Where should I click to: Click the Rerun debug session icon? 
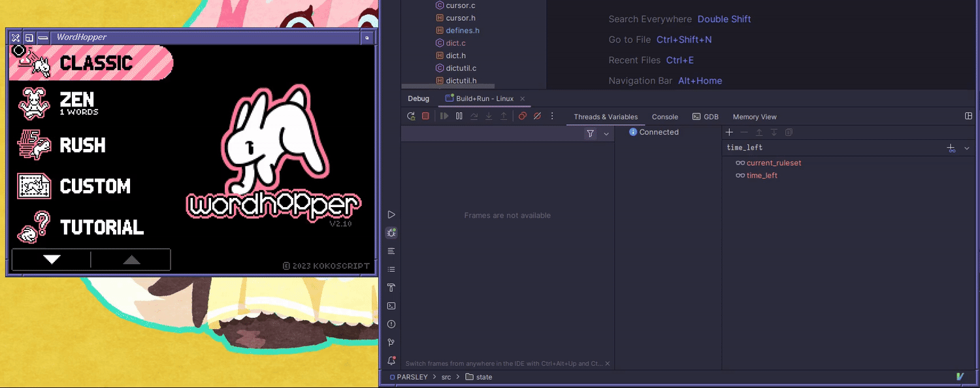click(x=411, y=116)
